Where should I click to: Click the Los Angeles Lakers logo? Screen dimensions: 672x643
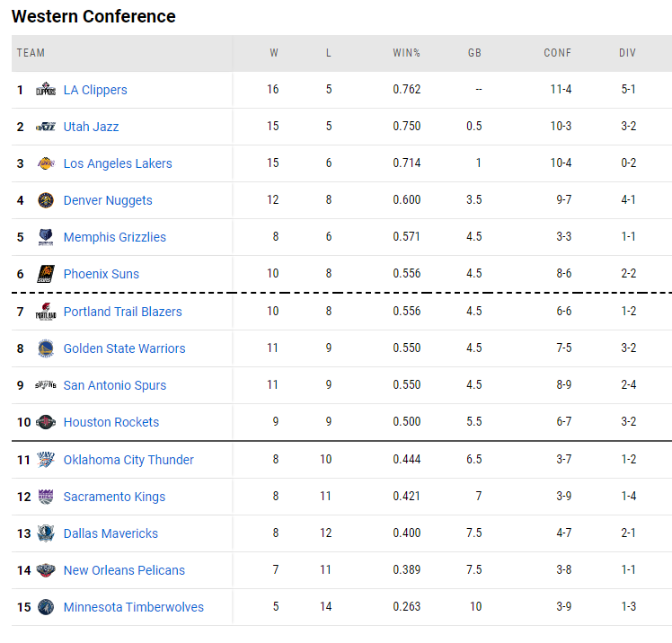[x=45, y=163]
